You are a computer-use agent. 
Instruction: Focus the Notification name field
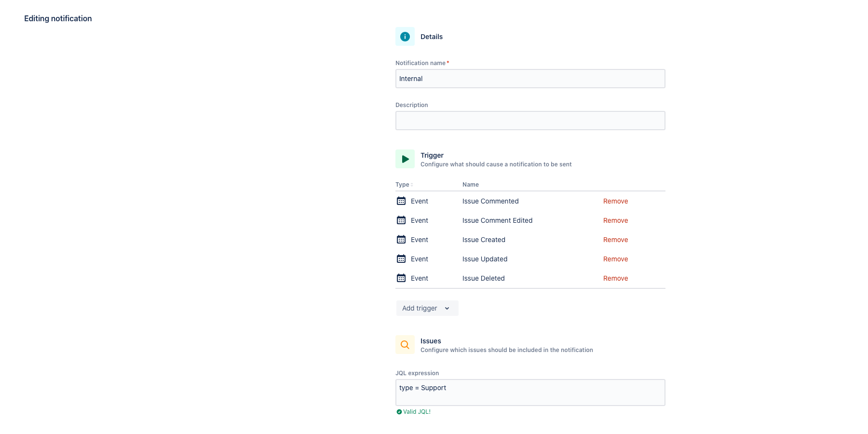pos(530,79)
